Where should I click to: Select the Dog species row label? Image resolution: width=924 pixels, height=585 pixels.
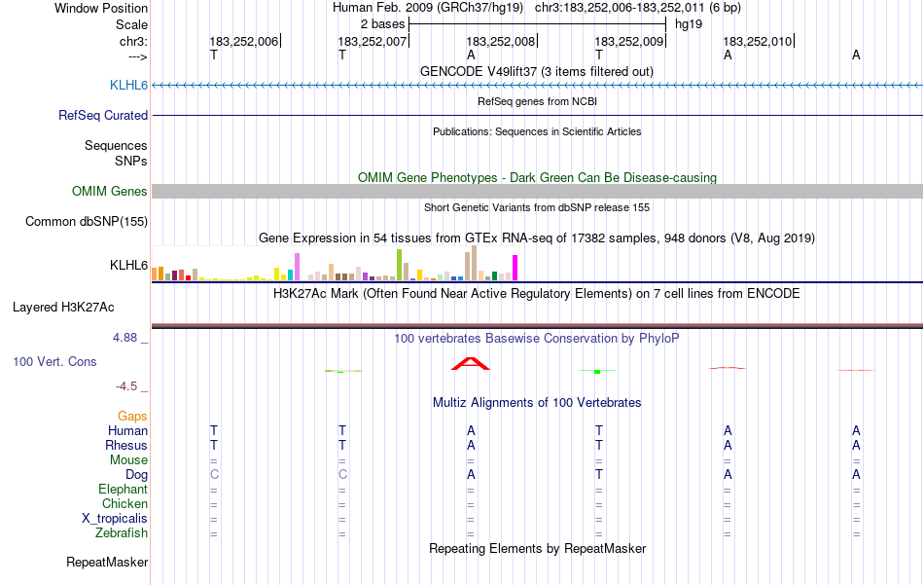coord(136,474)
